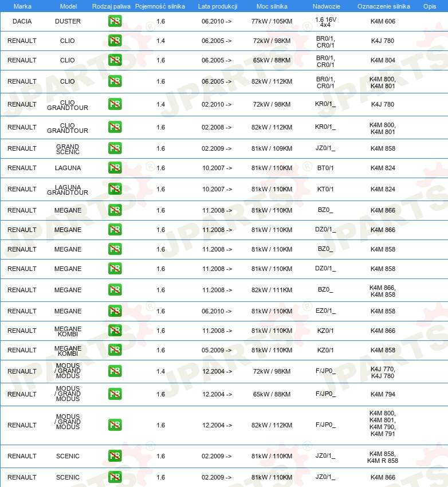Click the 77kW / 105KM power cell
This screenshot has height=487, width=448.
272,21
